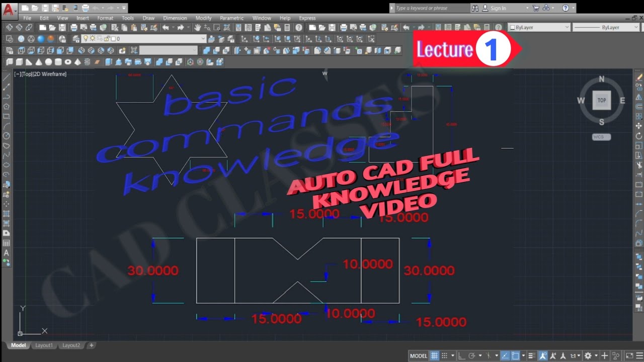
Task: Click the Autodesk App Store cart icon
Action: point(536,8)
